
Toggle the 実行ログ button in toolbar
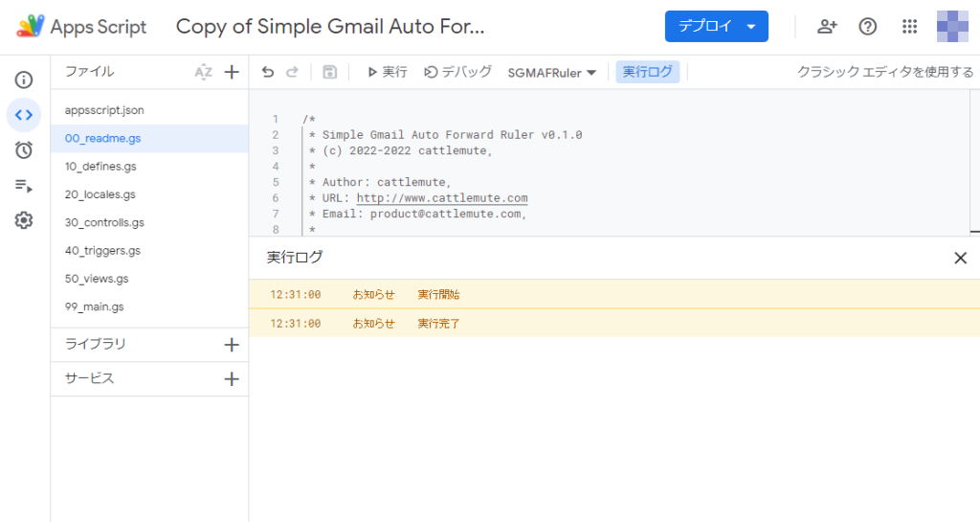[x=648, y=72]
